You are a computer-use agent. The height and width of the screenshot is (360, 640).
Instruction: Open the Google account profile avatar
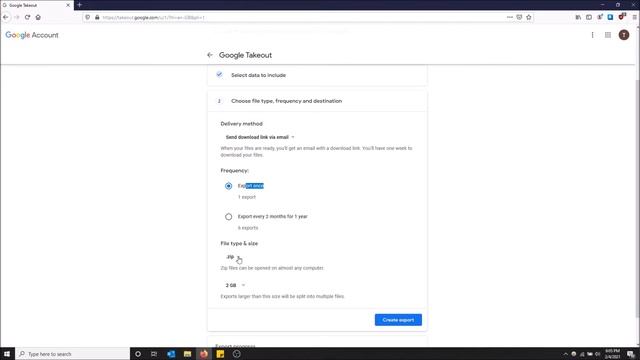624,35
